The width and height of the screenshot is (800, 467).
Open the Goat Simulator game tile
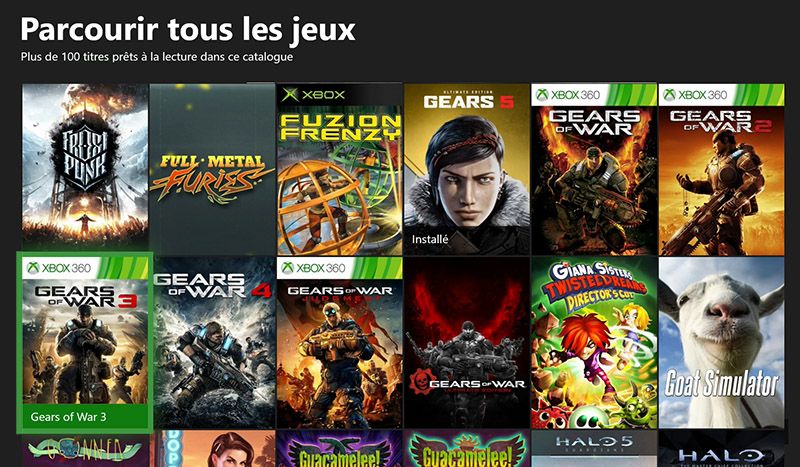pos(721,342)
